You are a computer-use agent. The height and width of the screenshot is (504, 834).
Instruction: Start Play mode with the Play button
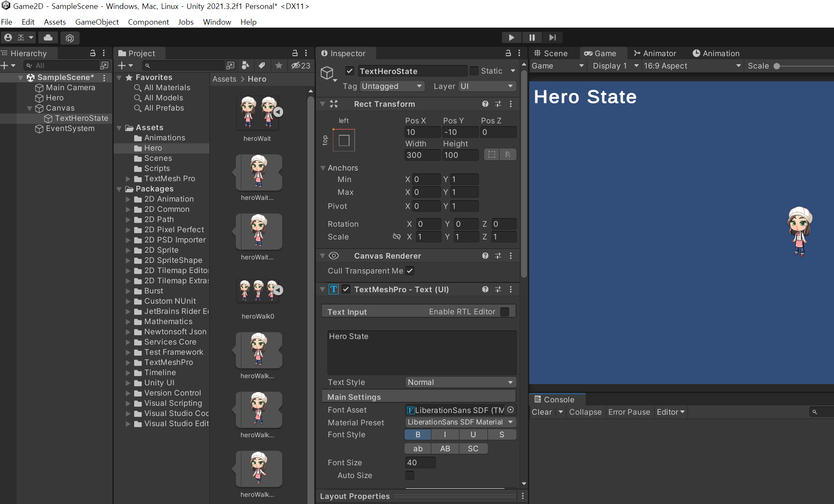511,37
